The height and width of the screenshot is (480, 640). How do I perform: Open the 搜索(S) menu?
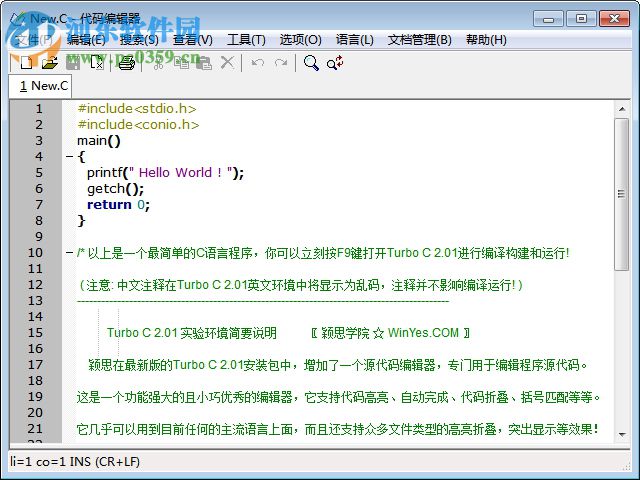(x=139, y=40)
